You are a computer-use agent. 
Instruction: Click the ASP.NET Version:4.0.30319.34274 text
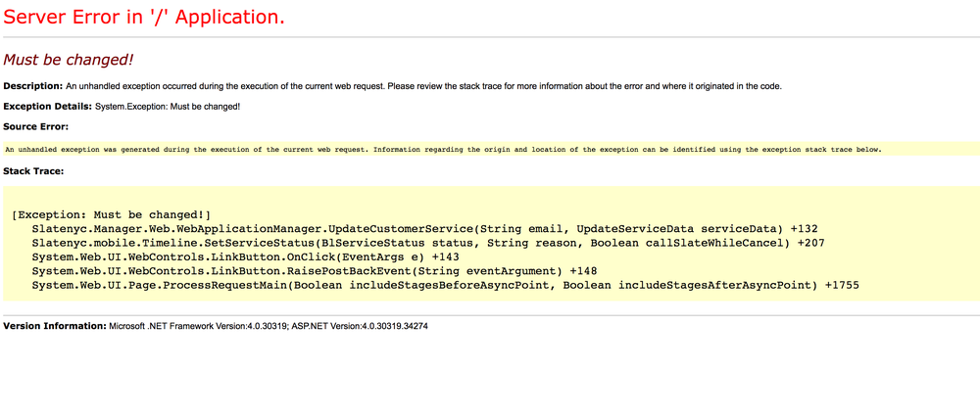coord(359,327)
